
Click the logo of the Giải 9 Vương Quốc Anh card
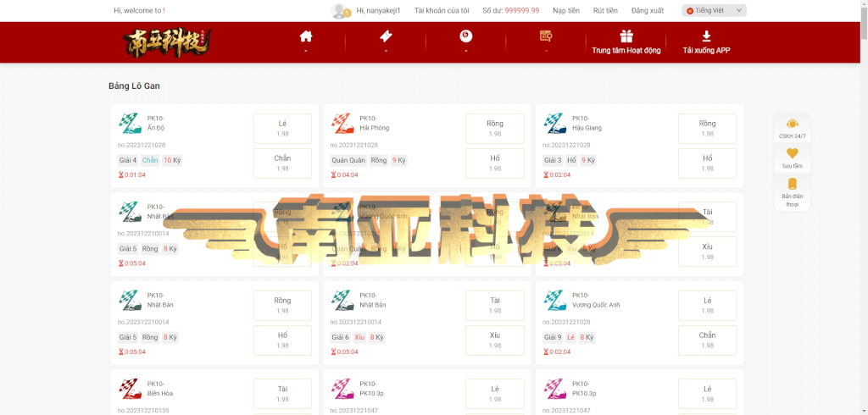[554, 301]
